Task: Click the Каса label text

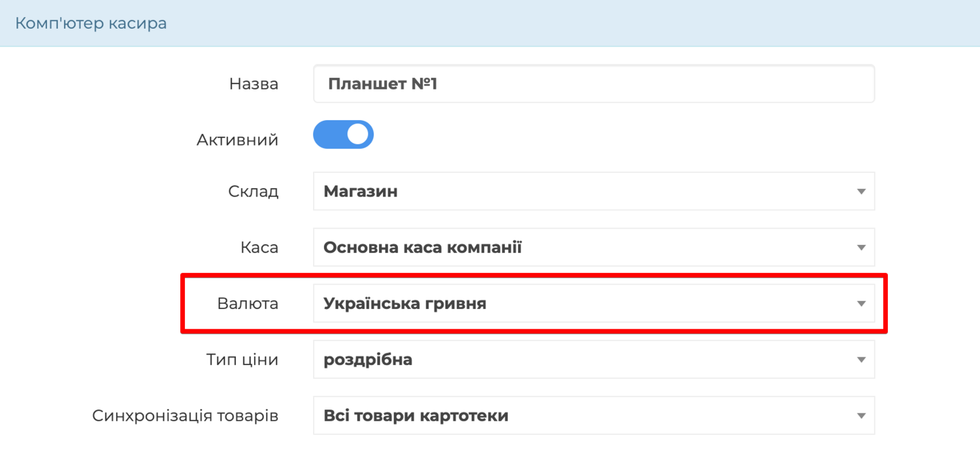Action: coord(259,248)
